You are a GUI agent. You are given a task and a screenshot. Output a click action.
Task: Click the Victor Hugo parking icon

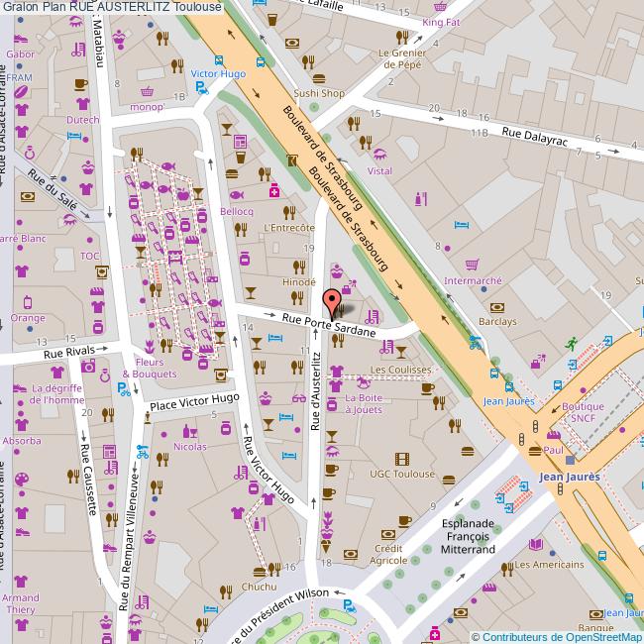pos(202,88)
